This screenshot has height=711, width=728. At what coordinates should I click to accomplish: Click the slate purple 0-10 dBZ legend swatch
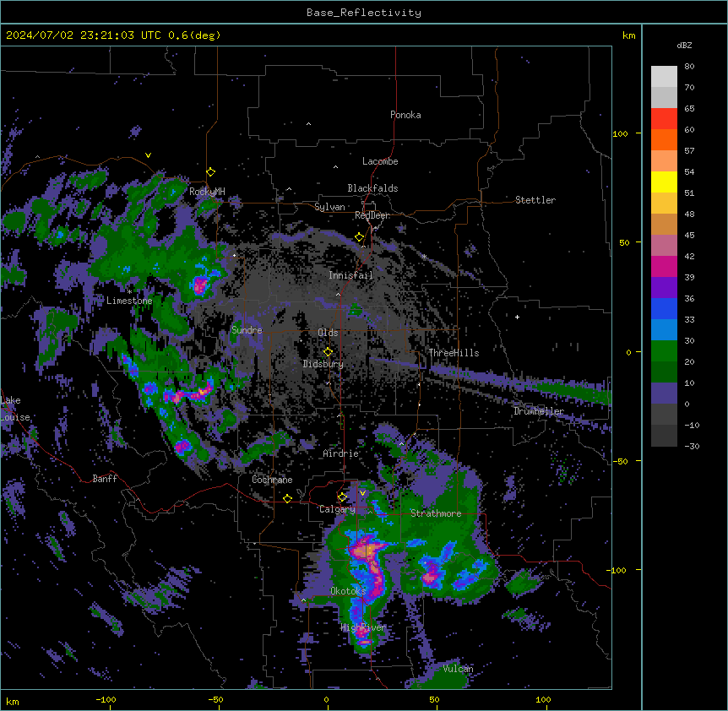pyautogui.click(x=664, y=393)
